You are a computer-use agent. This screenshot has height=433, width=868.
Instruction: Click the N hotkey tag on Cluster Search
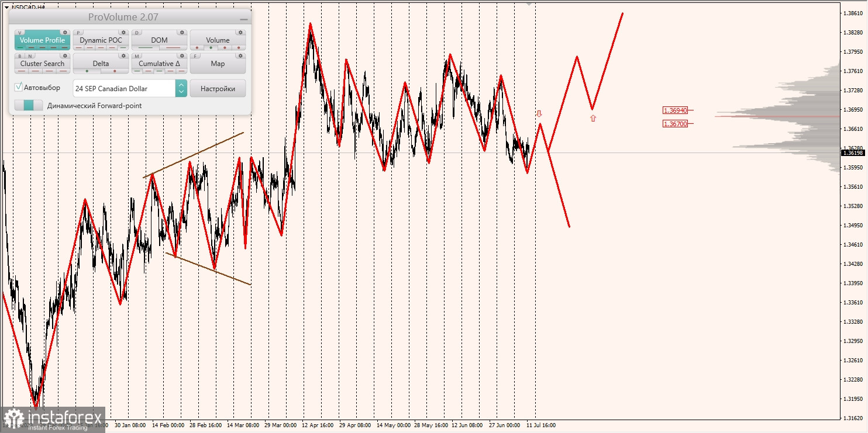(30, 56)
